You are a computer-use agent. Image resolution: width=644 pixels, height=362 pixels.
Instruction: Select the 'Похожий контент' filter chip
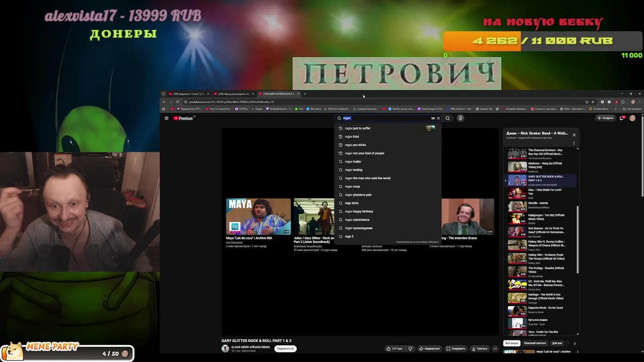[535, 343]
